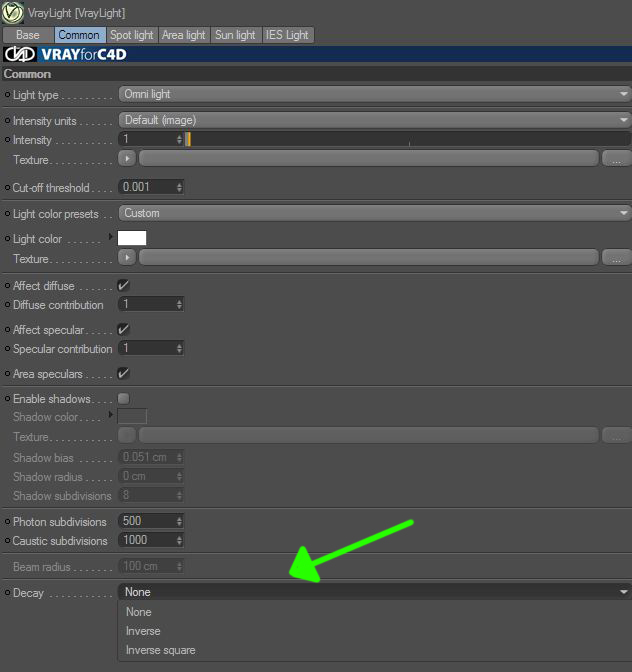Switch to the Spot light tab
This screenshot has height=672, width=632.
tap(132, 35)
